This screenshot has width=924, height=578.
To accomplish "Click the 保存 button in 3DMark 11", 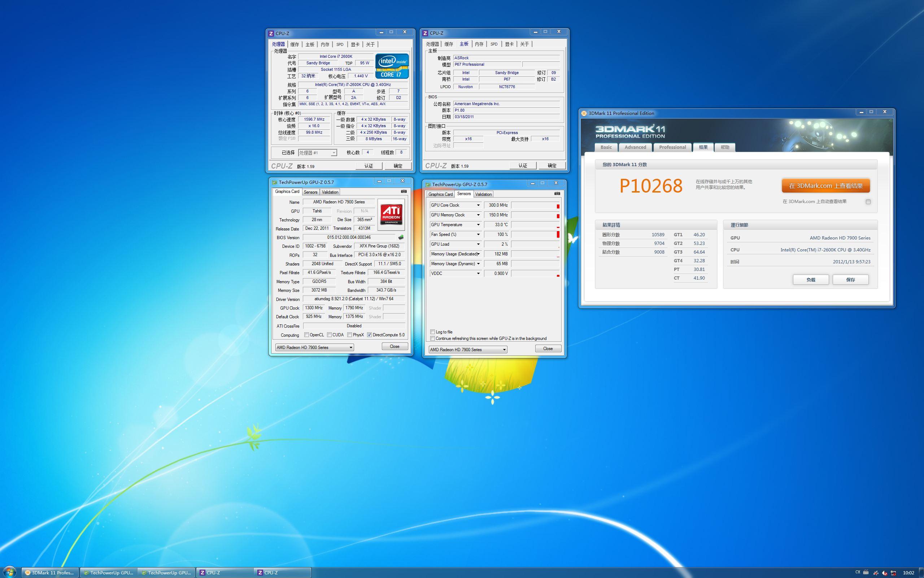I will [850, 280].
